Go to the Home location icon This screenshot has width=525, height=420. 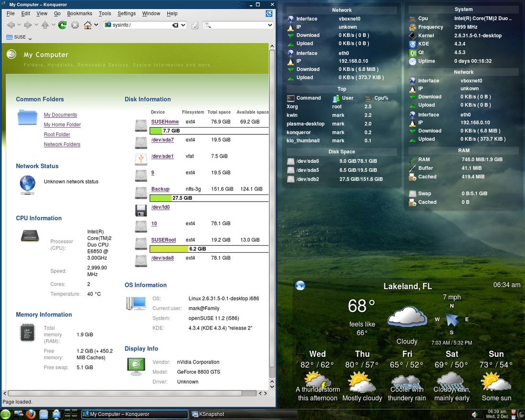point(88,25)
